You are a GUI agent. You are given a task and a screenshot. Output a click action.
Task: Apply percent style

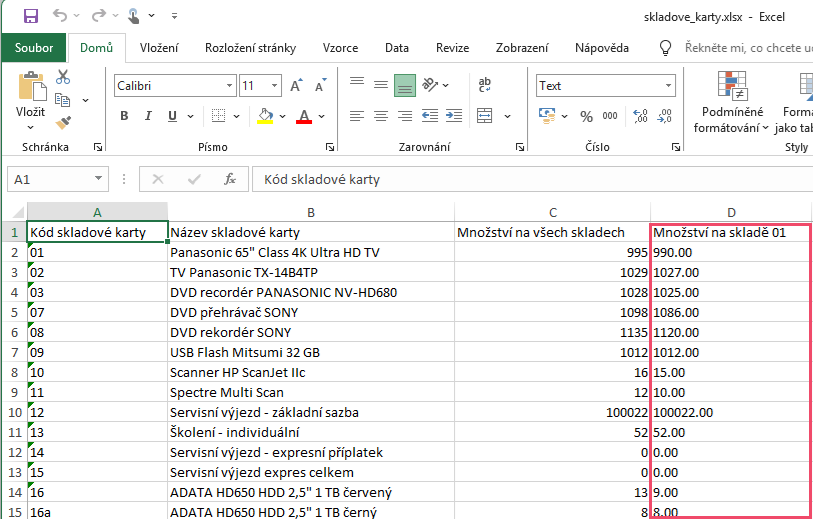(586, 116)
